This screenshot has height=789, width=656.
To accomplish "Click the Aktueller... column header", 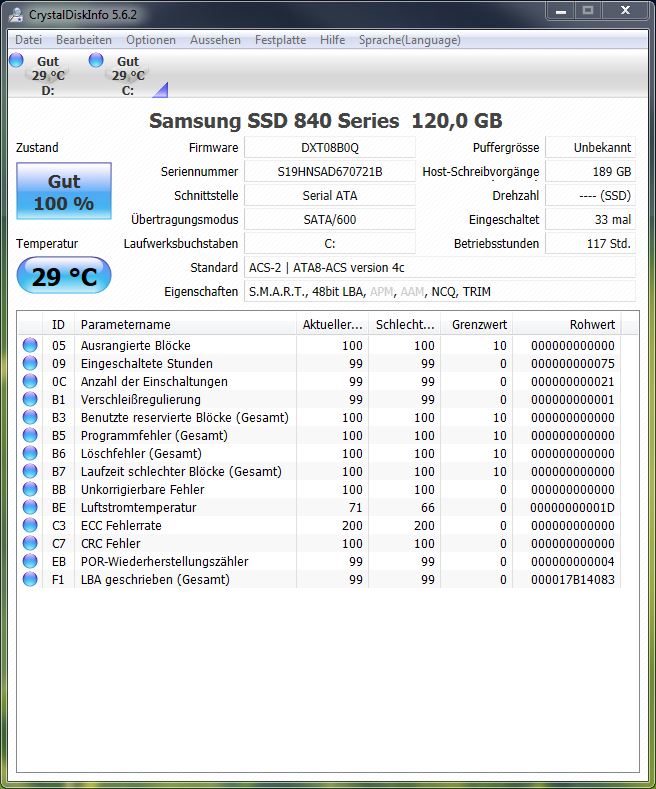I will point(333,325).
